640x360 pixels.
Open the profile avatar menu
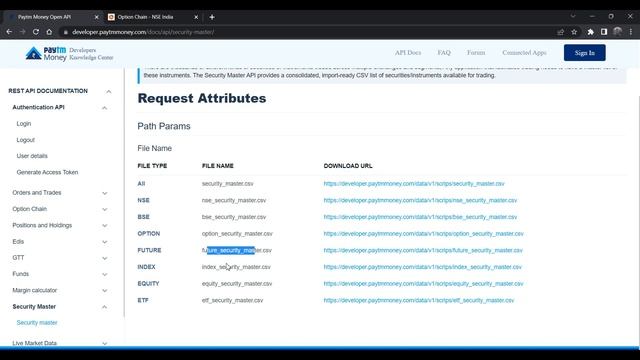point(618,32)
